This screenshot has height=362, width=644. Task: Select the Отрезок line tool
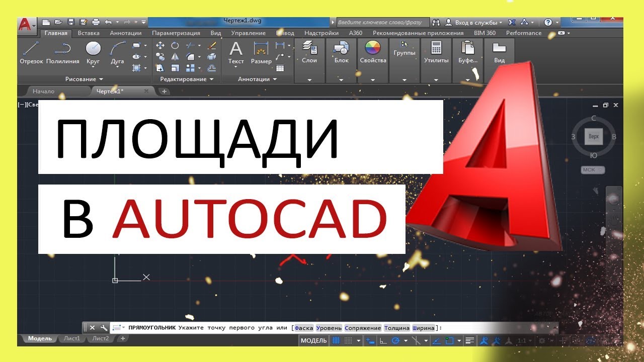point(31,53)
